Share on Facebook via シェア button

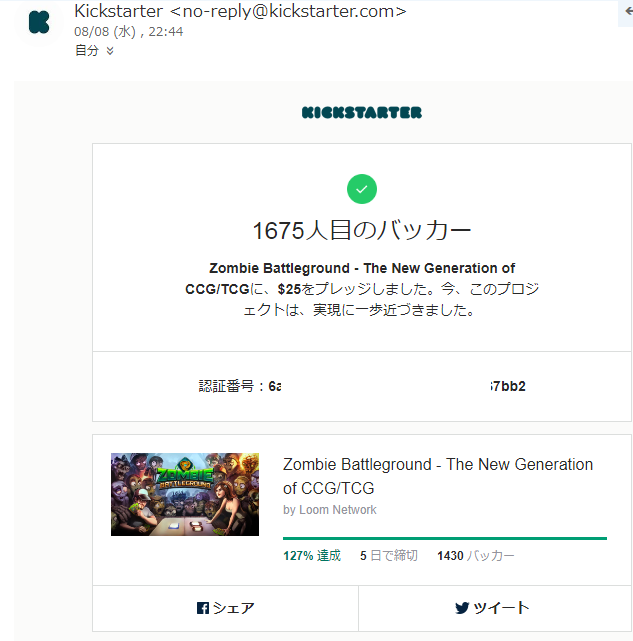click(x=226, y=608)
